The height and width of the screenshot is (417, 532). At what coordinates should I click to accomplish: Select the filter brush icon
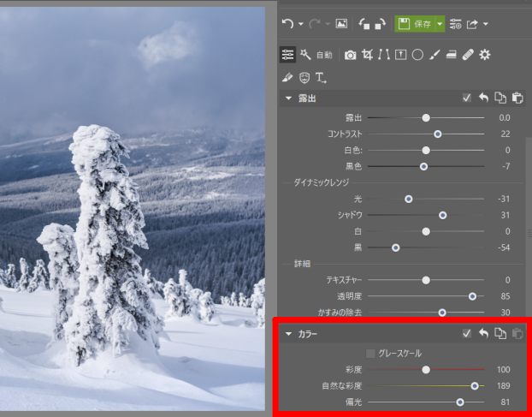click(434, 55)
